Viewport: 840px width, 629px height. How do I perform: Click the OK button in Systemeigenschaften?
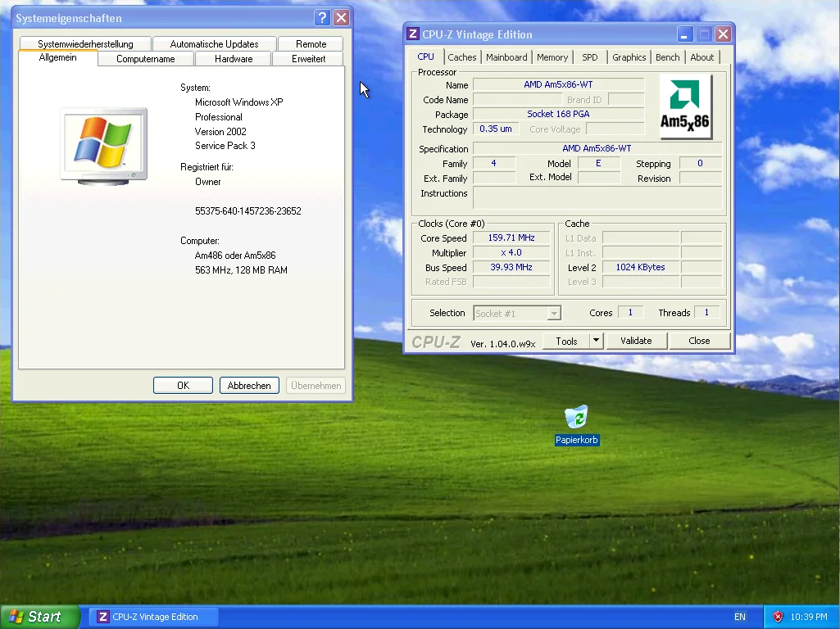click(182, 385)
